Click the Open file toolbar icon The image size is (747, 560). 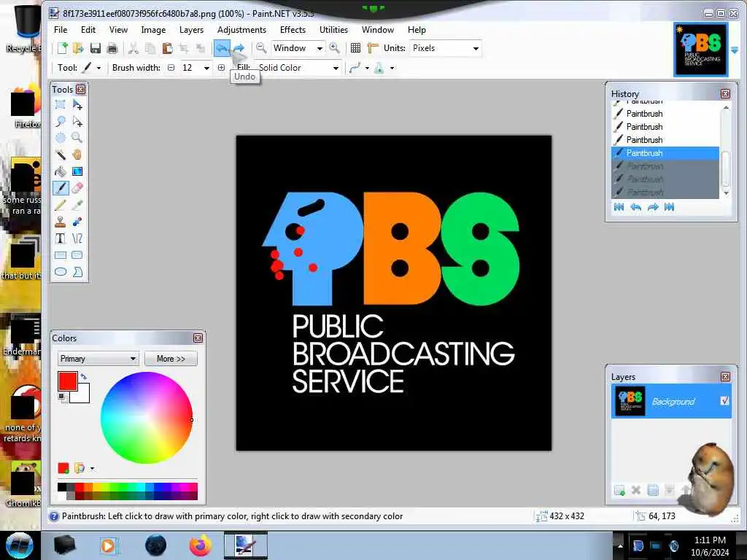[x=79, y=48]
